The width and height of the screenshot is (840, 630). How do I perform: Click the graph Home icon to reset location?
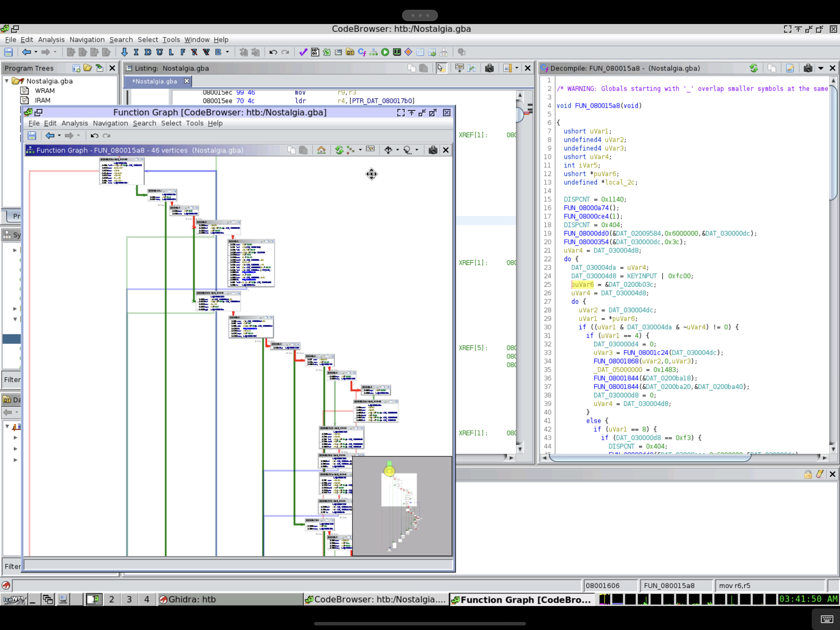(x=321, y=150)
